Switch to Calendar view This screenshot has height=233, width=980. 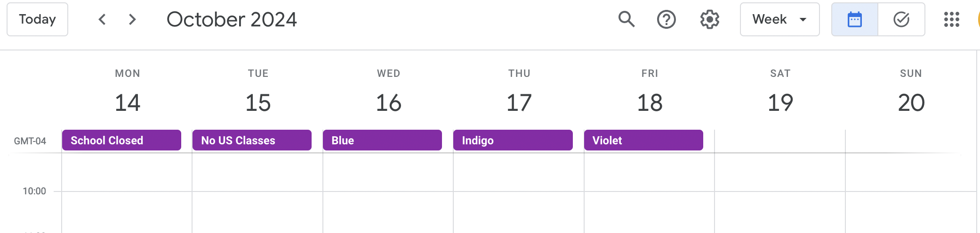pos(854,19)
